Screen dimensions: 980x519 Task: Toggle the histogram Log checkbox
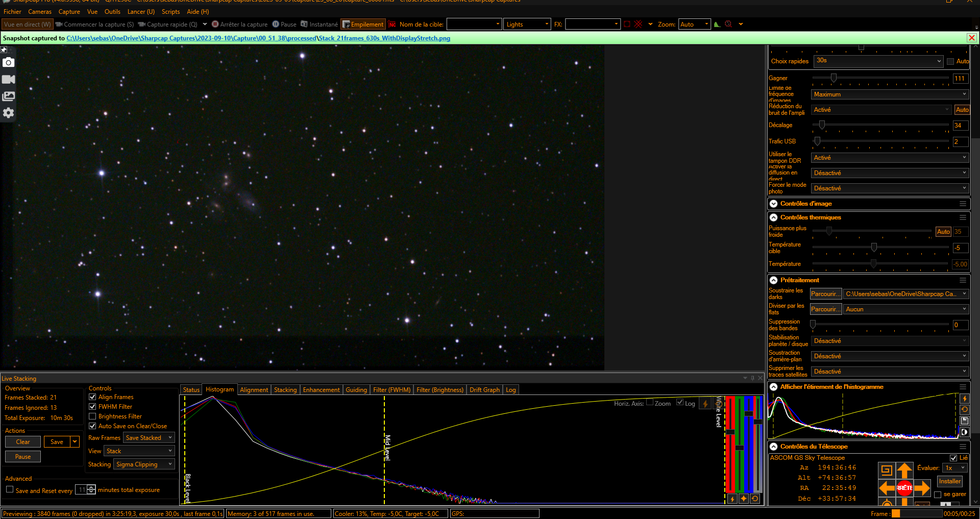pyautogui.click(x=680, y=402)
